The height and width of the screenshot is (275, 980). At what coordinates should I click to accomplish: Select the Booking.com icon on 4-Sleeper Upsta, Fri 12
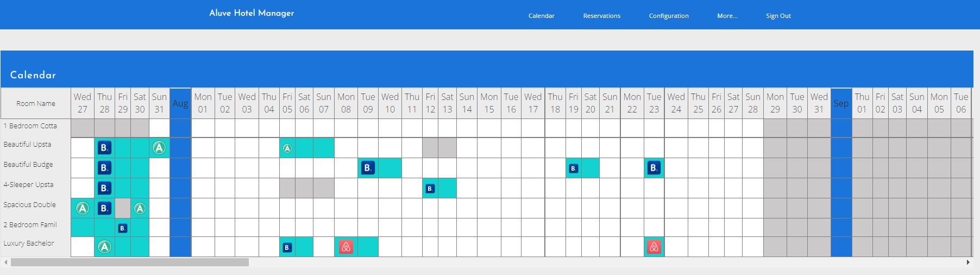coord(430,189)
